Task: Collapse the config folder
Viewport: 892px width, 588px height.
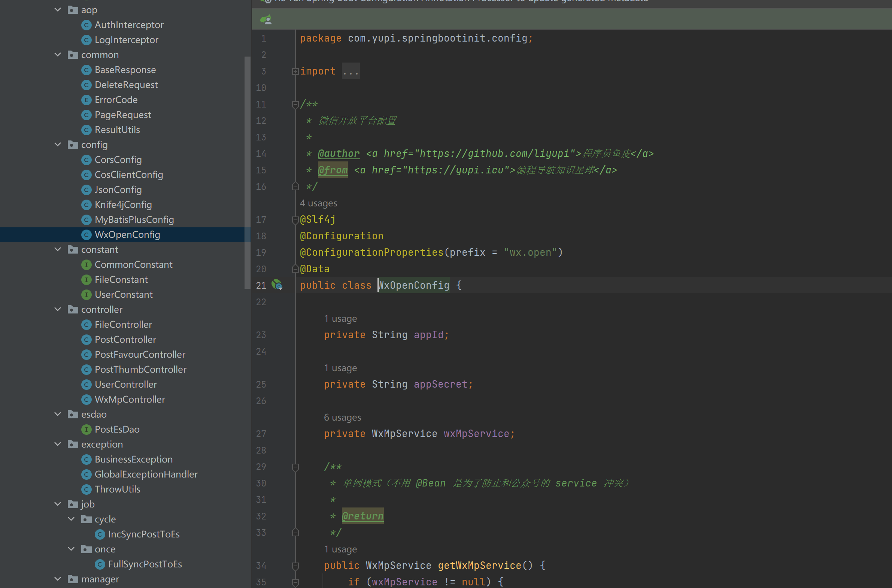Action: point(58,145)
